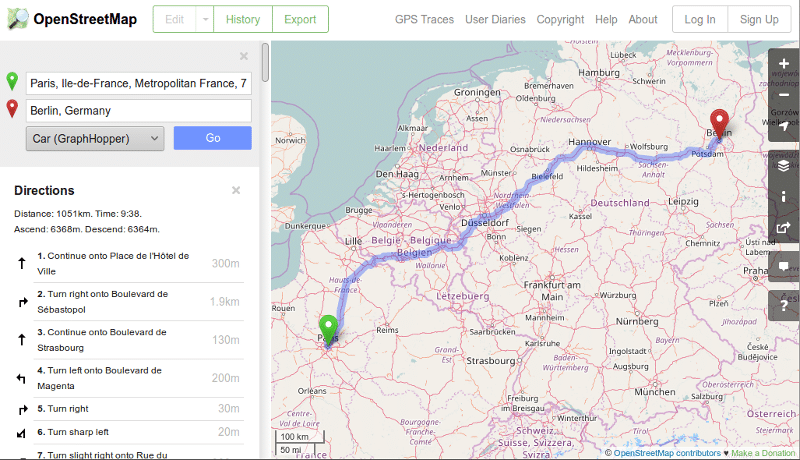The image size is (800, 460).
Task: Click the OpenStreetMap logo
Action: tap(73, 19)
